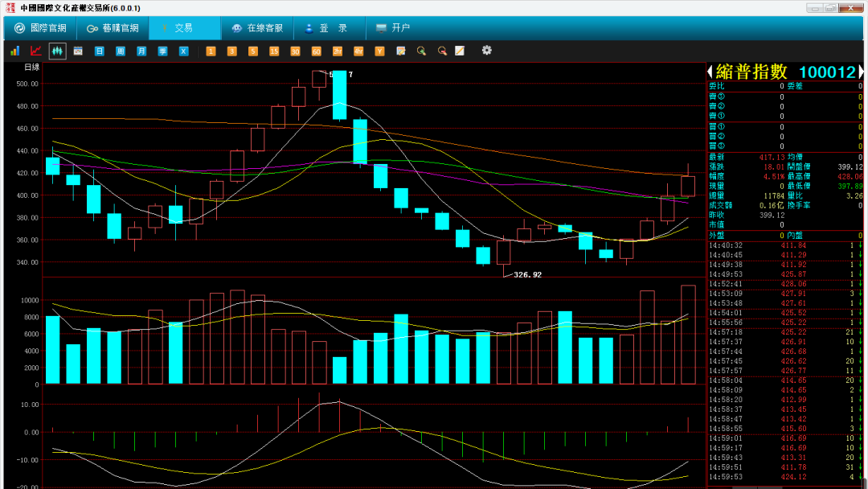
Task: Click the blue X period icon
Action: [184, 51]
